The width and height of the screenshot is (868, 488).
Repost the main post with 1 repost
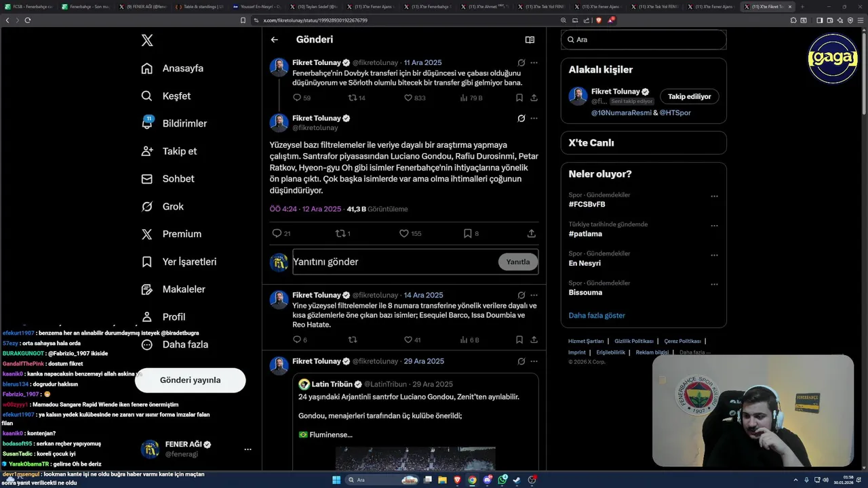click(340, 233)
